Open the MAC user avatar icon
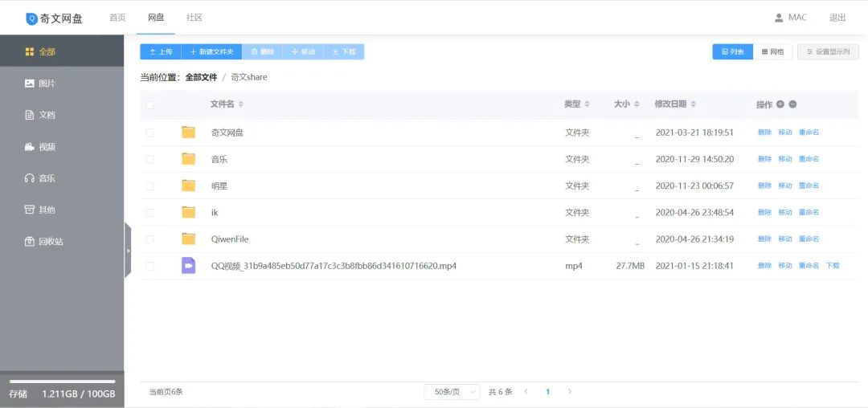Viewport: 868px width, 408px height. (x=779, y=18)
